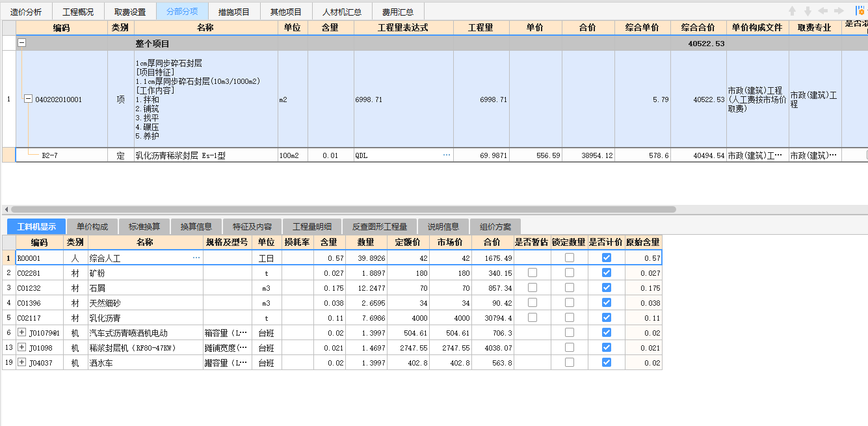Toggle 是否暂估 checkbox for 矿粉 row
Image resolution: width=868 pixels, height=426 pixels.
click(533, 273)
